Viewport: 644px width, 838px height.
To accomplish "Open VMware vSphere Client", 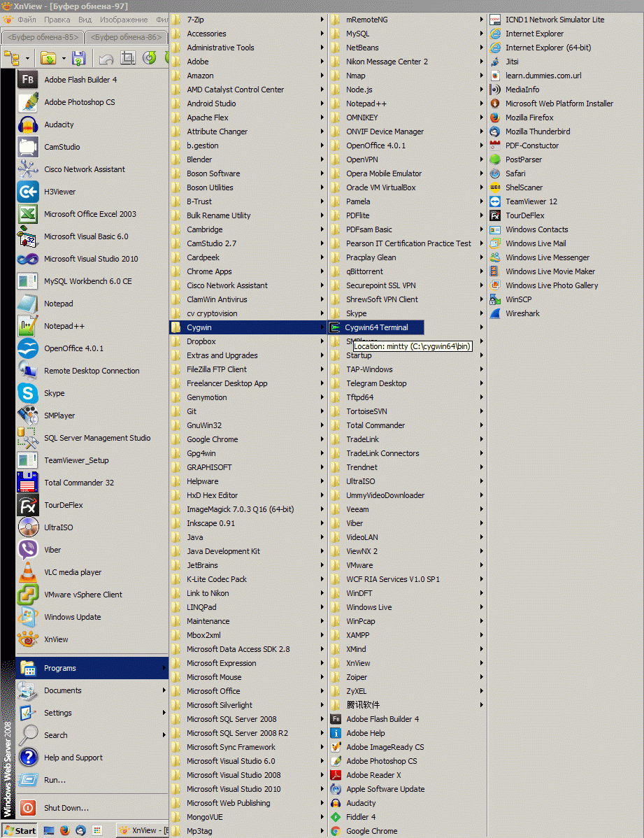I will 92,595.
